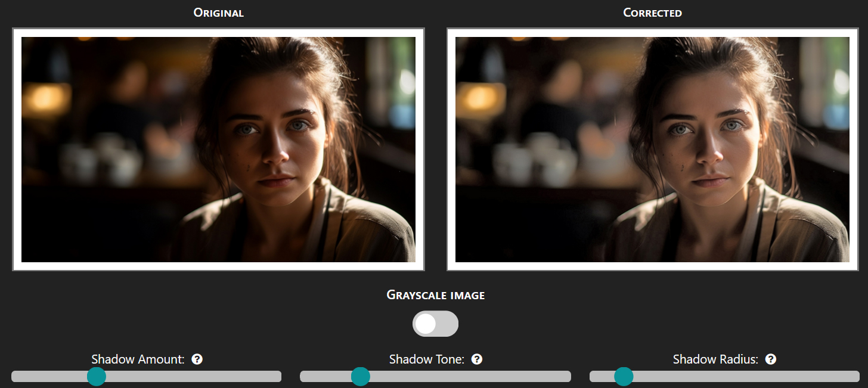The width and height of the screenshot is (868, 388).
Task: Click the Corrected heading text
Action: (x=652, y=12)
